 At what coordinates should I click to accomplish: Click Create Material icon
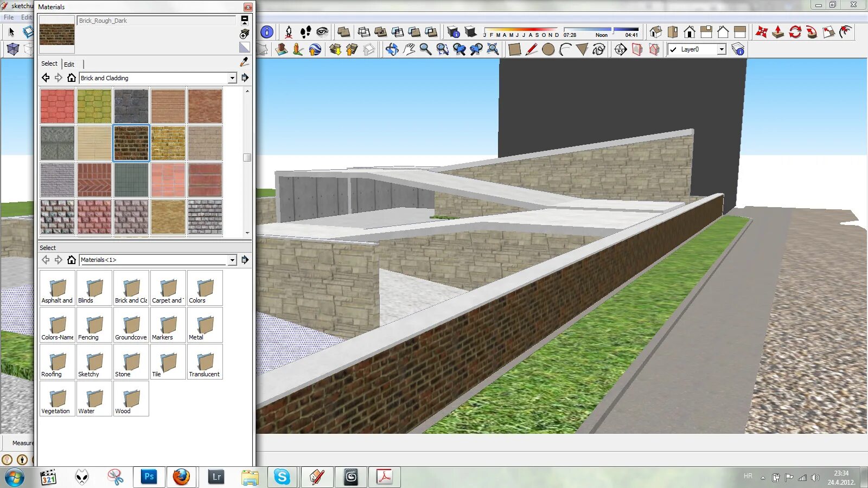[x=245, y=34]
